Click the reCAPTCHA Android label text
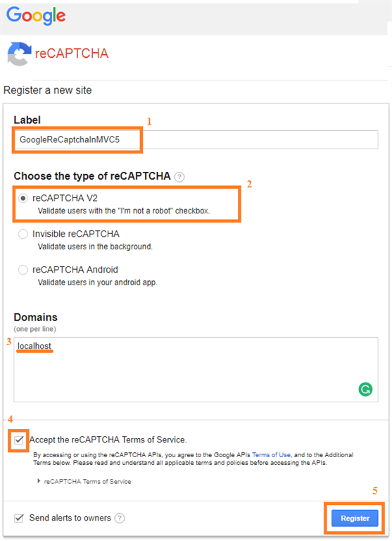The image size is (392, 541). click(75, 270)
